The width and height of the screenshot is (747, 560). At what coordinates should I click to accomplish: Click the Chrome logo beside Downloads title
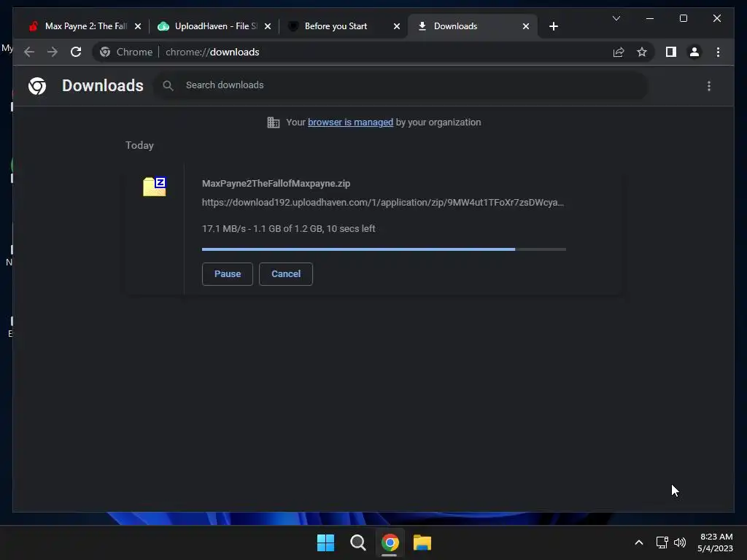(x=37, y=86)
